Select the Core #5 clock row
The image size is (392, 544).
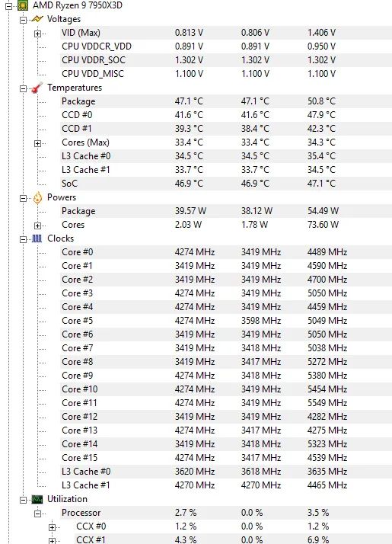pos(226,321)
